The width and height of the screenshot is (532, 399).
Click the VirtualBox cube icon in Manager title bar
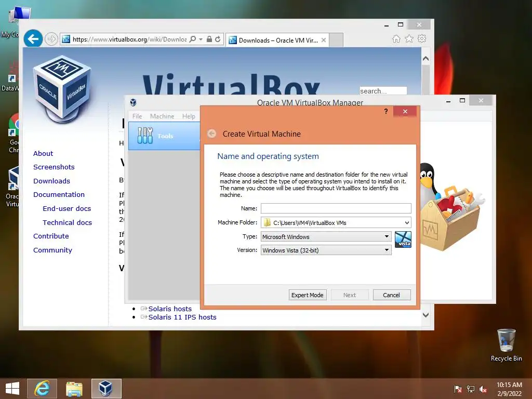134,102
